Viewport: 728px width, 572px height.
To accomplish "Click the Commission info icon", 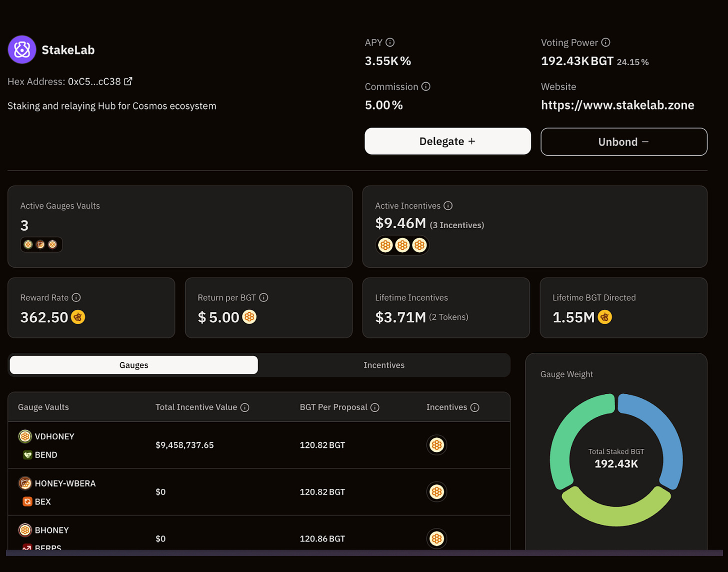I will click(426, 87).
